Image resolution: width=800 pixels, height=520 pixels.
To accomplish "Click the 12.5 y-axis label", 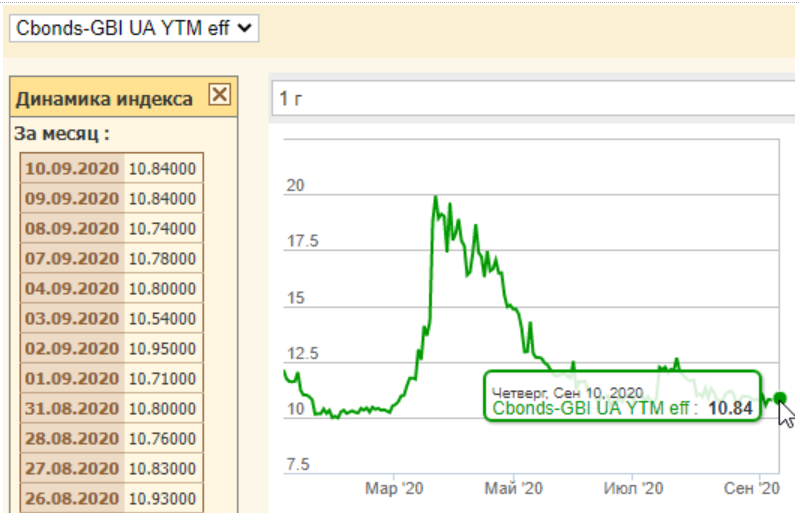I will pyautogui.click(x=303, y=353).
